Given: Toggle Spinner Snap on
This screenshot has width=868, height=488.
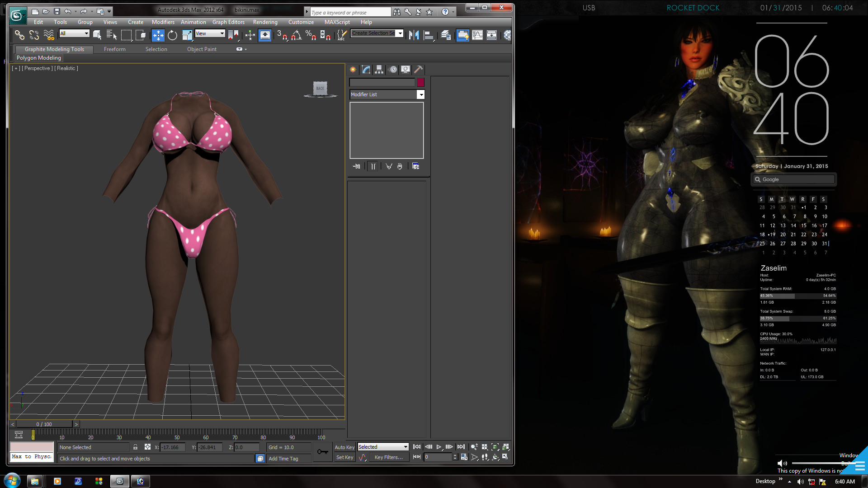Looking at the screenshot, I should pos(325,35).
